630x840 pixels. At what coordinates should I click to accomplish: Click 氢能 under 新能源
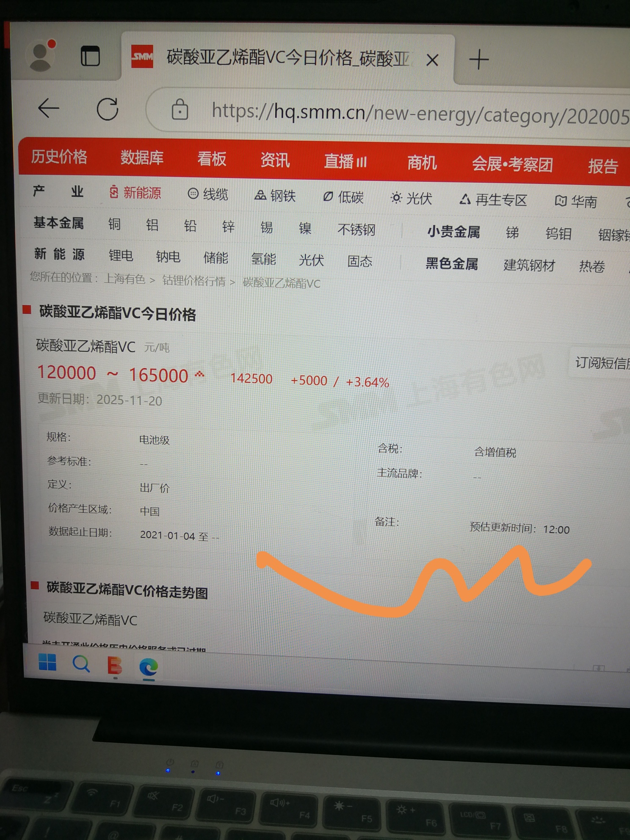pos(263,259)
